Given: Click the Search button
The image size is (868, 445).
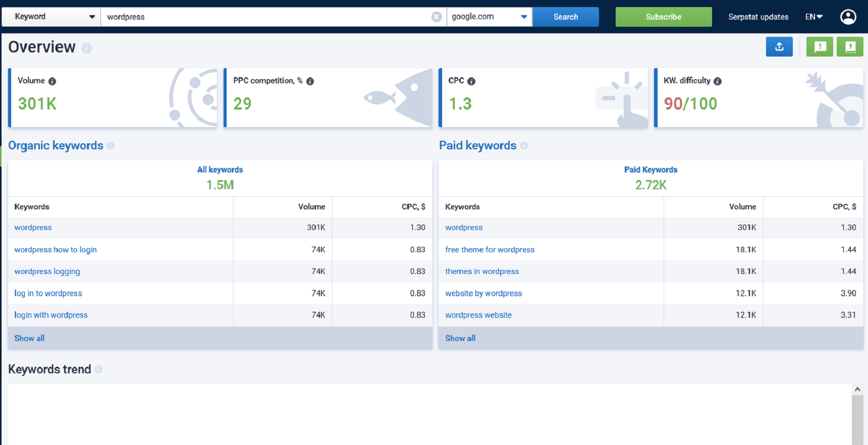Looking at the screenshot, I should click(566, 17).
